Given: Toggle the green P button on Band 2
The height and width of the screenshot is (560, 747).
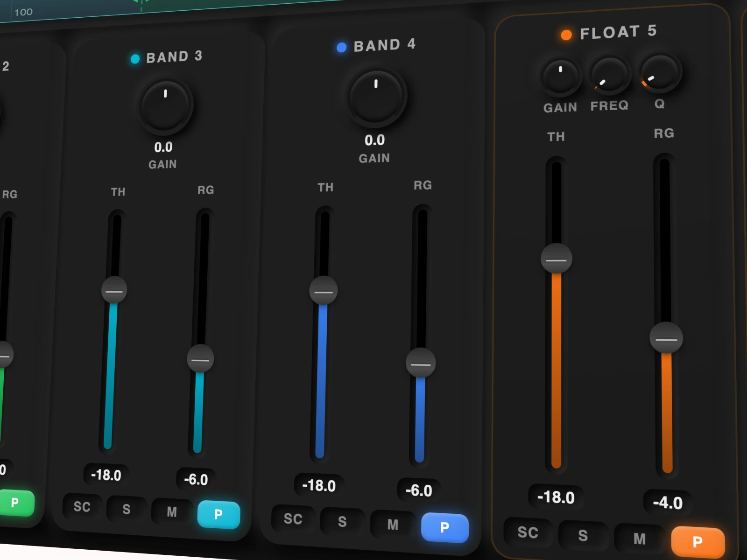Looking at the screenshot, I should (15, 503).
